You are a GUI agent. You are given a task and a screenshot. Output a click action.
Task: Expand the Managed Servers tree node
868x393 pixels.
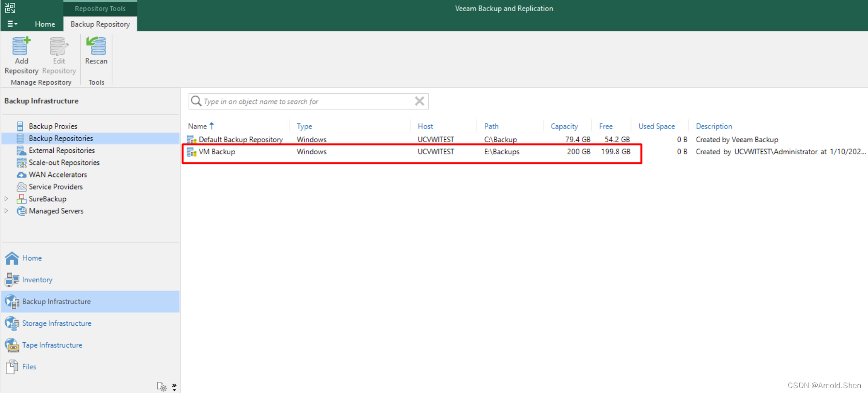pos(6,211)
